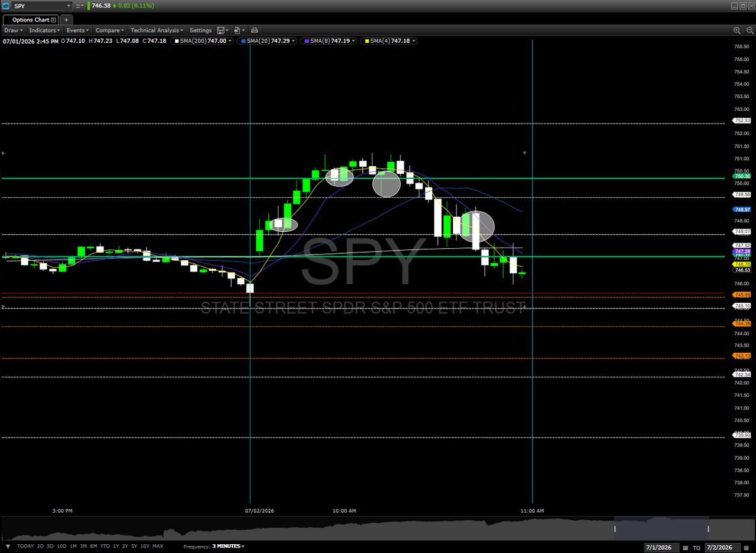Click the green 750.30 price label
This screenshot has height=553, width=756.
742,176
